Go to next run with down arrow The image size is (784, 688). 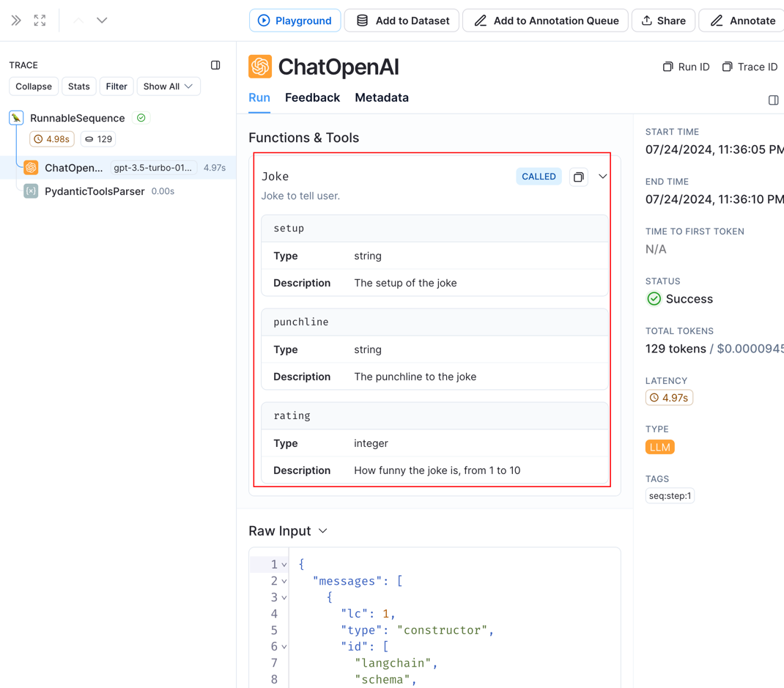pos(102,21)
